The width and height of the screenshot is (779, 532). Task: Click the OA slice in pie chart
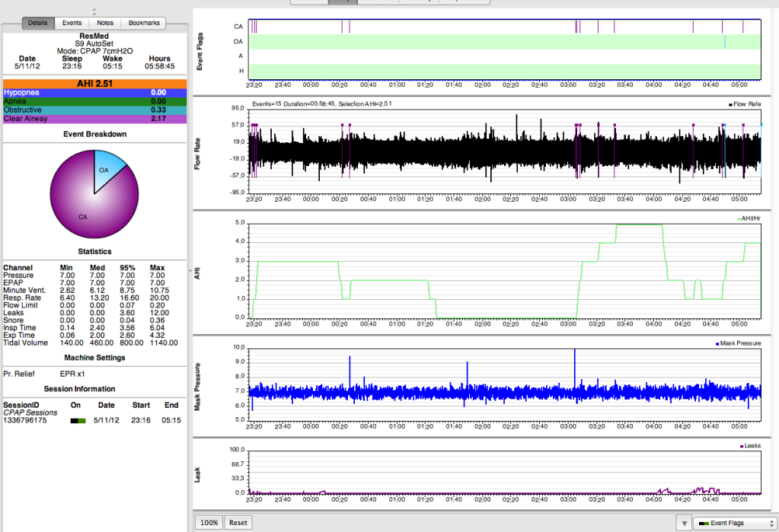click(104, 170)
